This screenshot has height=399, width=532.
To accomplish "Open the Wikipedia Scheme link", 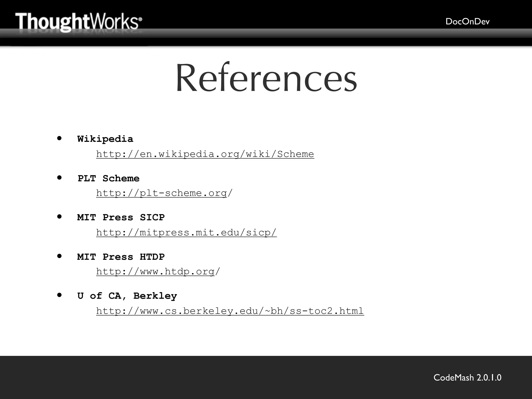I will click(205, 154).
